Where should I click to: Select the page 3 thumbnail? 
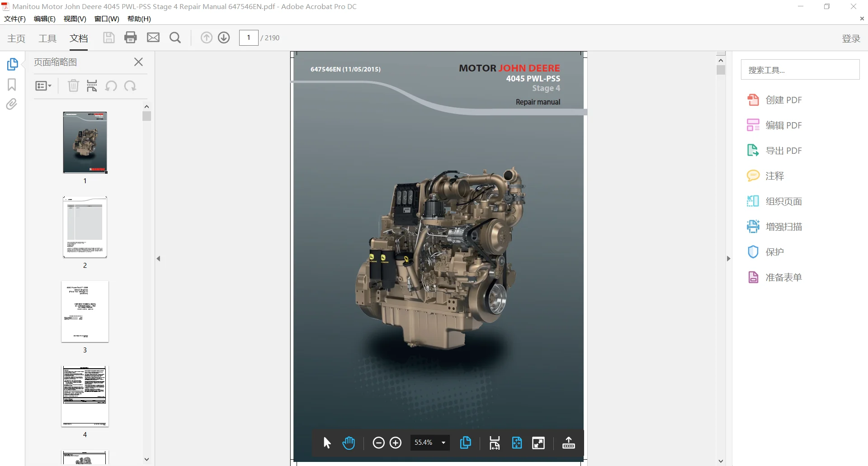pos(85,312)
